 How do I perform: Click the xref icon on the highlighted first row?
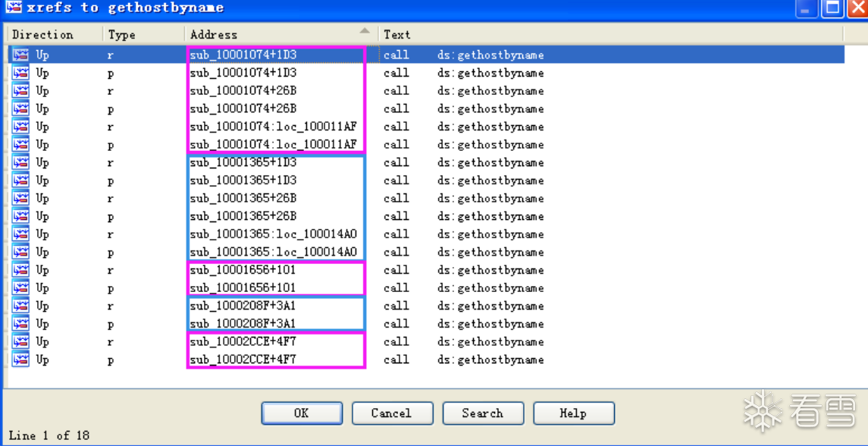click(20, 55)
